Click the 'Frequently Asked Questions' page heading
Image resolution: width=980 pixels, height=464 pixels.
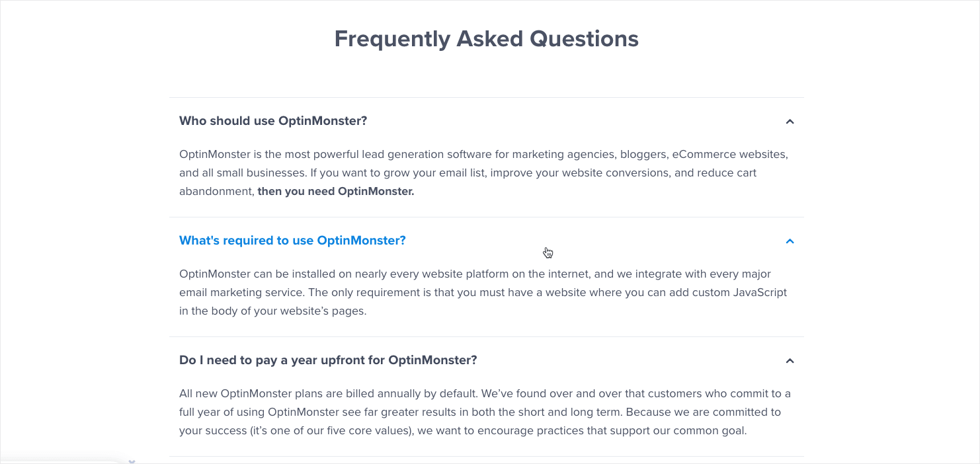point(486,39)
